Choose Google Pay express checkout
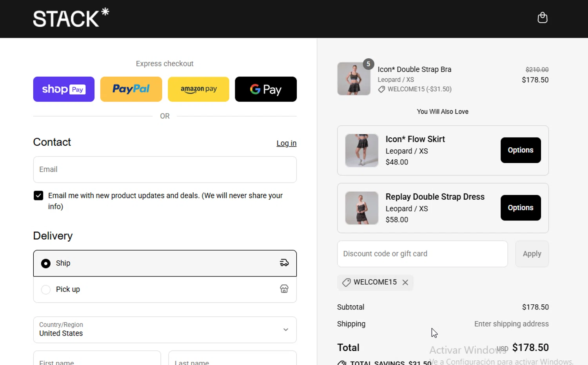The image size is (588, 365). pos(266,89)
